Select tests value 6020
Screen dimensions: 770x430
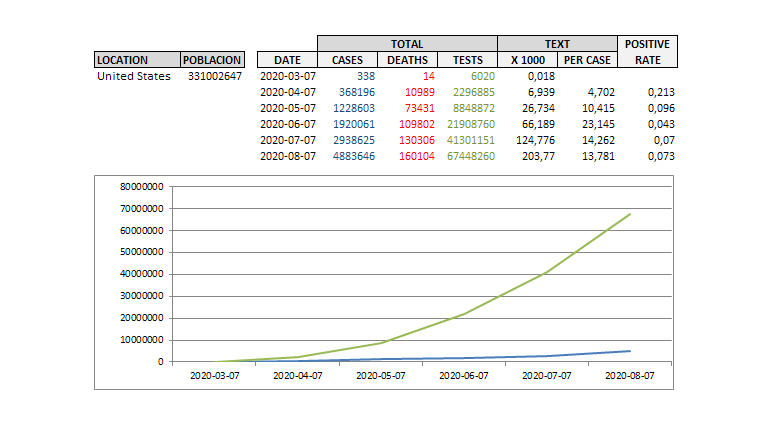point(483,76)
